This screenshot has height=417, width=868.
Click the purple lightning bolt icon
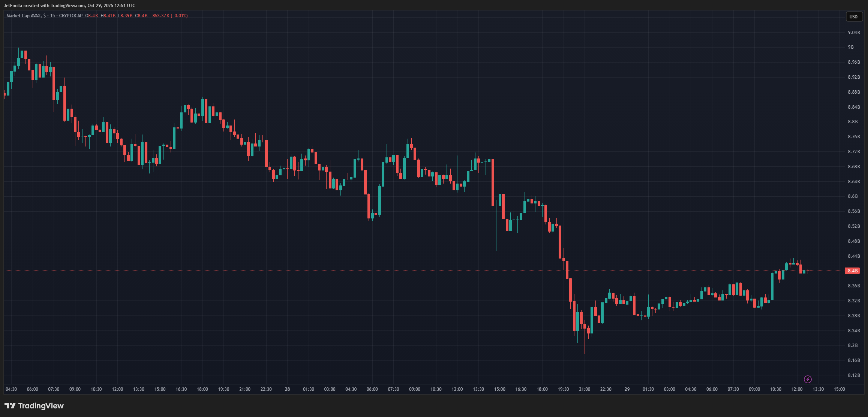[808, 379]
